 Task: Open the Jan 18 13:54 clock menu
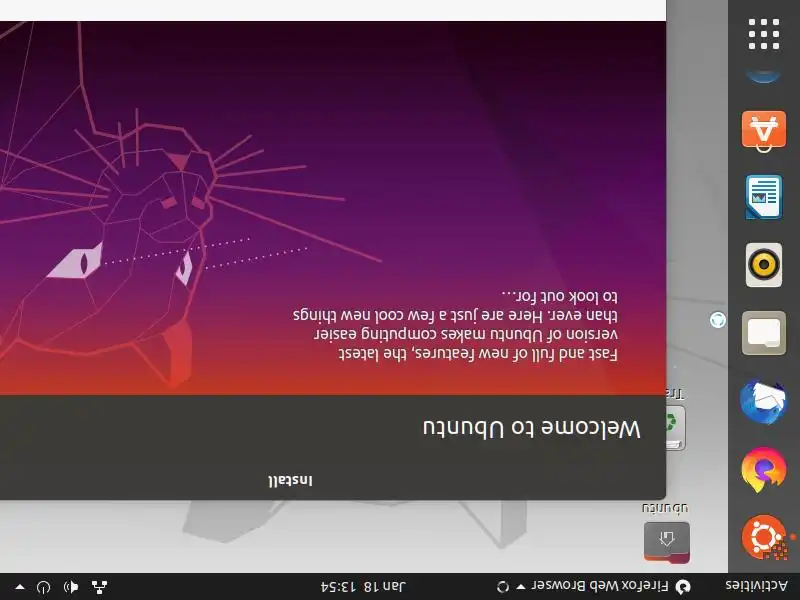363,586
